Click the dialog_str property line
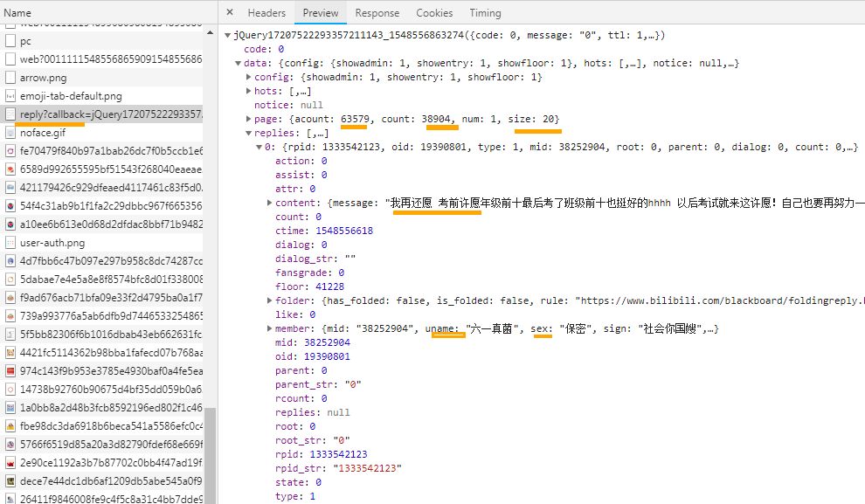865x504 pixels. (315, 259)
